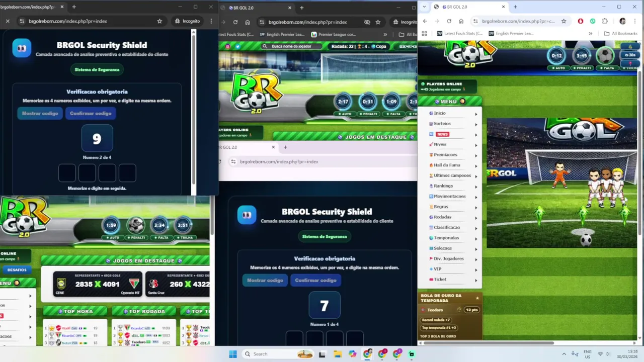Click Sistema de Seguranca badge in top-left window
The width and height of the screenshot is (644, 362).
97,69
